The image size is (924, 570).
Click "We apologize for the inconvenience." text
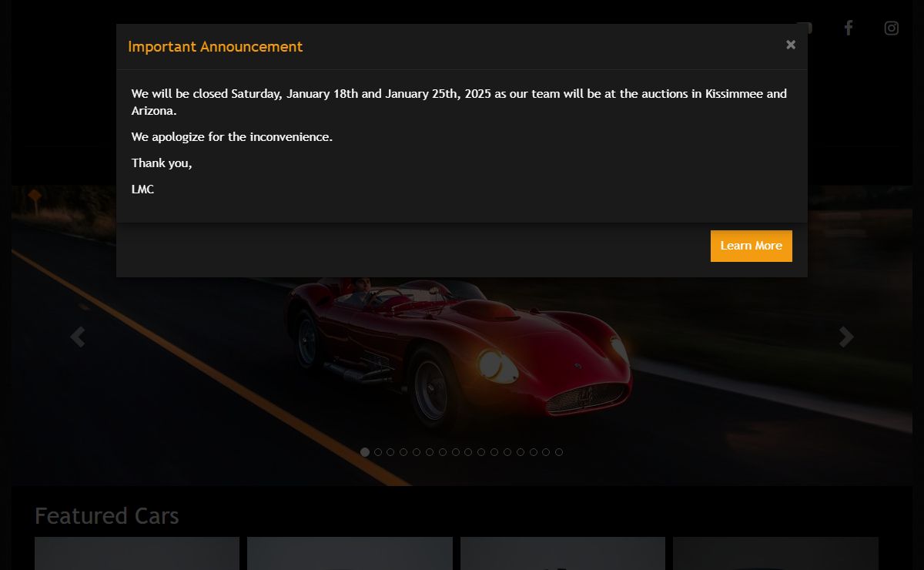(232, 137)
